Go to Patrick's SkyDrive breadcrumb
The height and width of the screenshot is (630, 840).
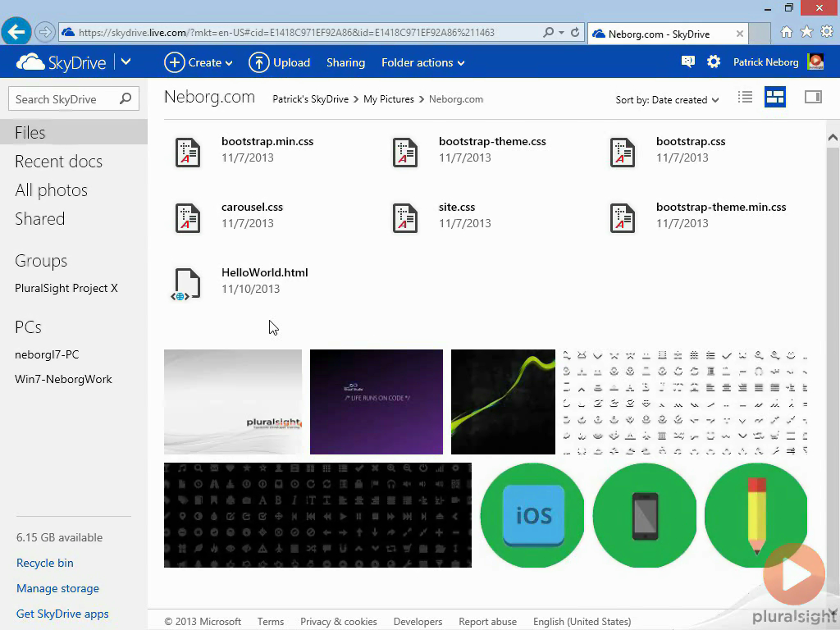click(310, 99)
